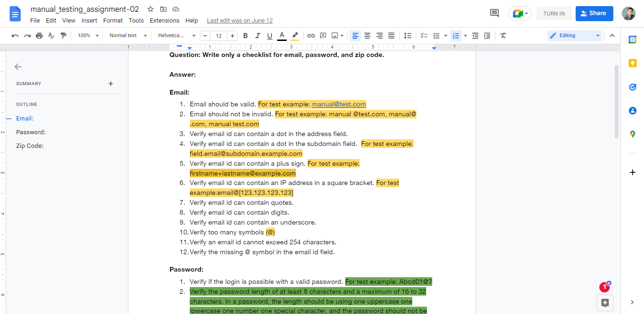
Task: Open the Help menu
Action: (x=192, y=21)
